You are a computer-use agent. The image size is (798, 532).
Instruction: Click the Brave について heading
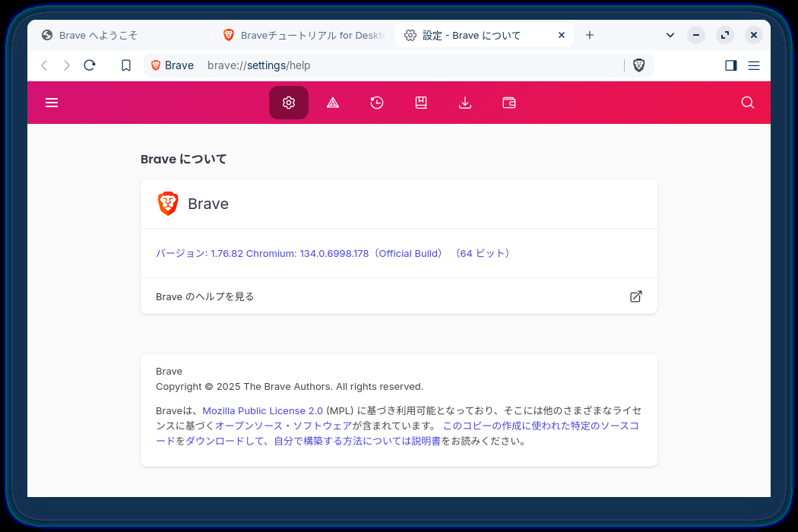184,160
